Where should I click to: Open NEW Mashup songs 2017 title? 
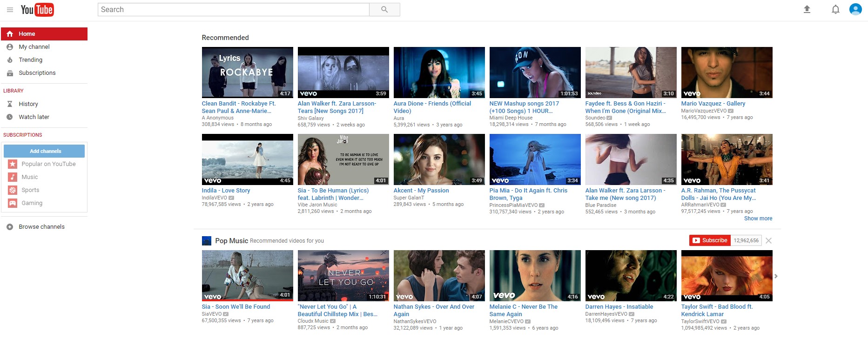coord(524,107)
